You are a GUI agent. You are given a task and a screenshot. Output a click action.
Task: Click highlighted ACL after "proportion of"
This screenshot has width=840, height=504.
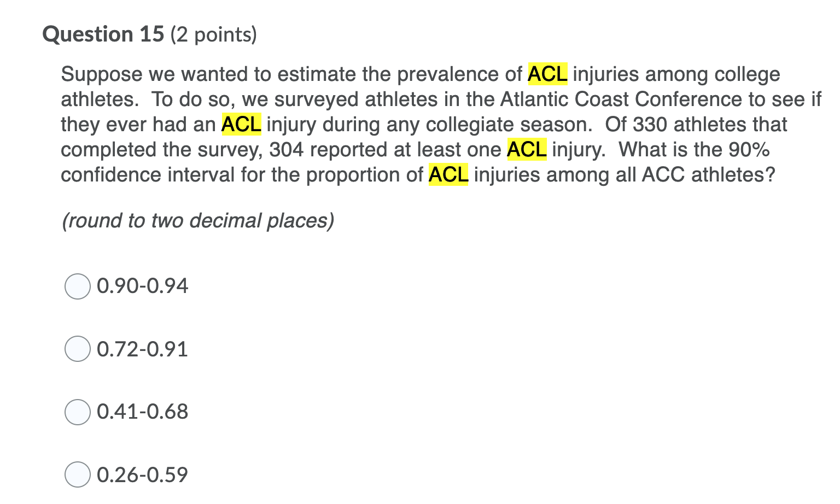(448, 175)
